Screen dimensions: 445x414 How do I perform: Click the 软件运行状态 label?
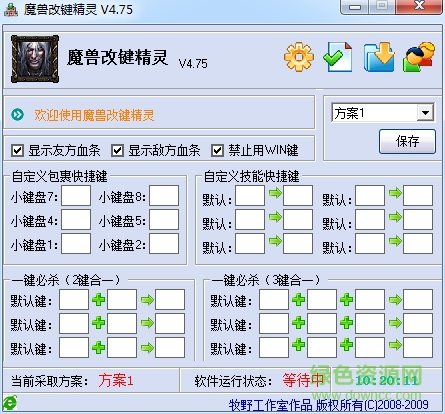233,381
